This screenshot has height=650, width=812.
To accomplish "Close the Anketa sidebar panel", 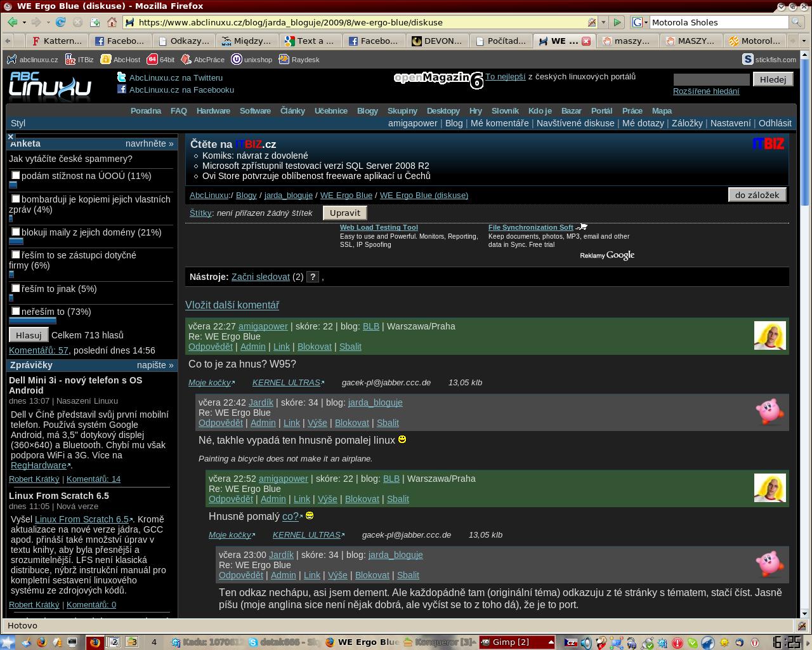I will point(11,136).
